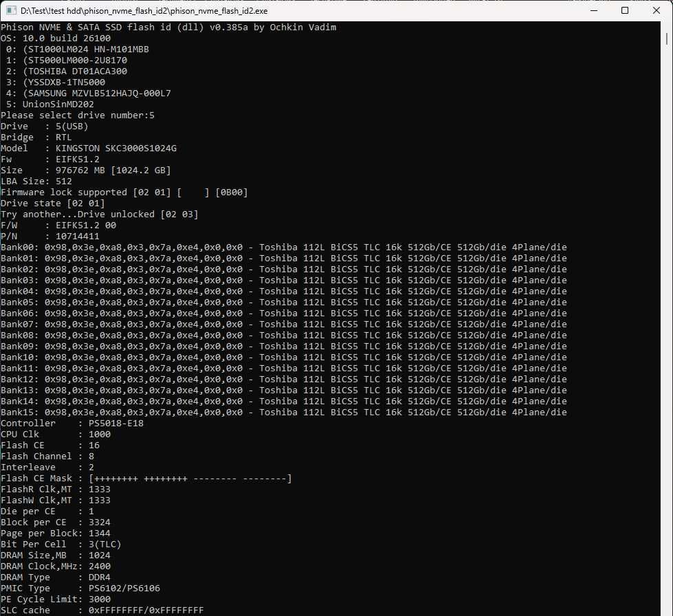Click the 'Page per Block: 1344' line
Screen dimensions: 673x616
click(56, 533)
